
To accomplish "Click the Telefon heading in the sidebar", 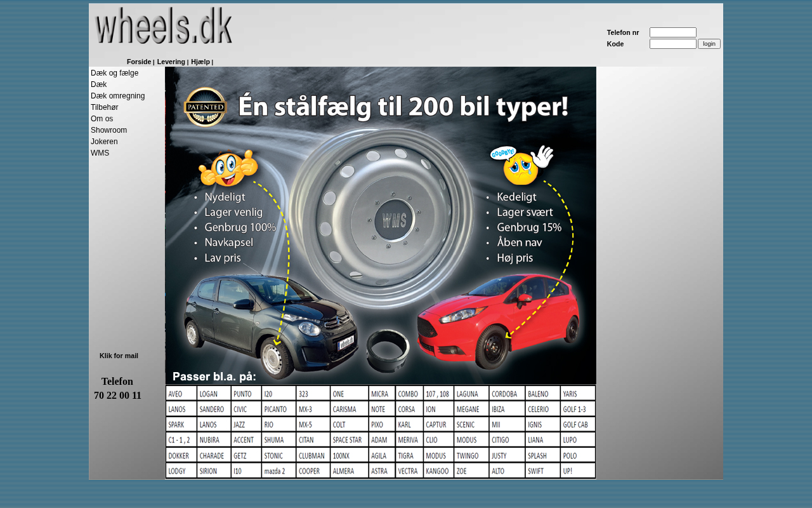I will tap(117, 382).
